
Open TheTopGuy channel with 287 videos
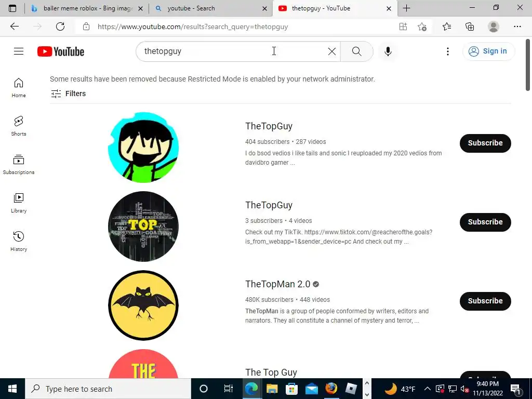pos(269,126)
